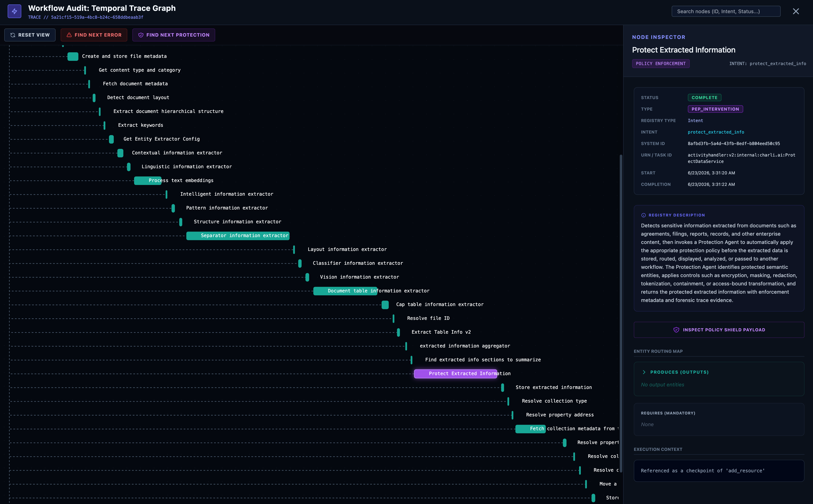Click 'Find extracted info sections to summarize' label

(x=483, y=360)
